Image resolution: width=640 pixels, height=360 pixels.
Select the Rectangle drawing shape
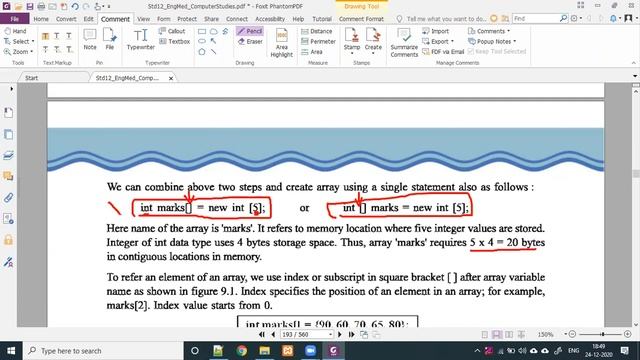tap(202, 31)
